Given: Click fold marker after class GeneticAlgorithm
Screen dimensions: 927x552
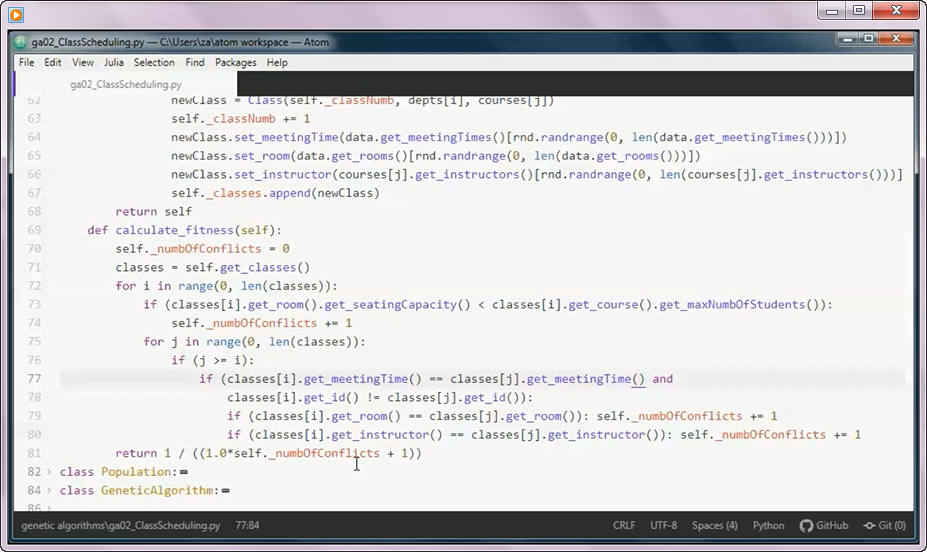Looking at the screenshot, I should click(x=225, y=491).
